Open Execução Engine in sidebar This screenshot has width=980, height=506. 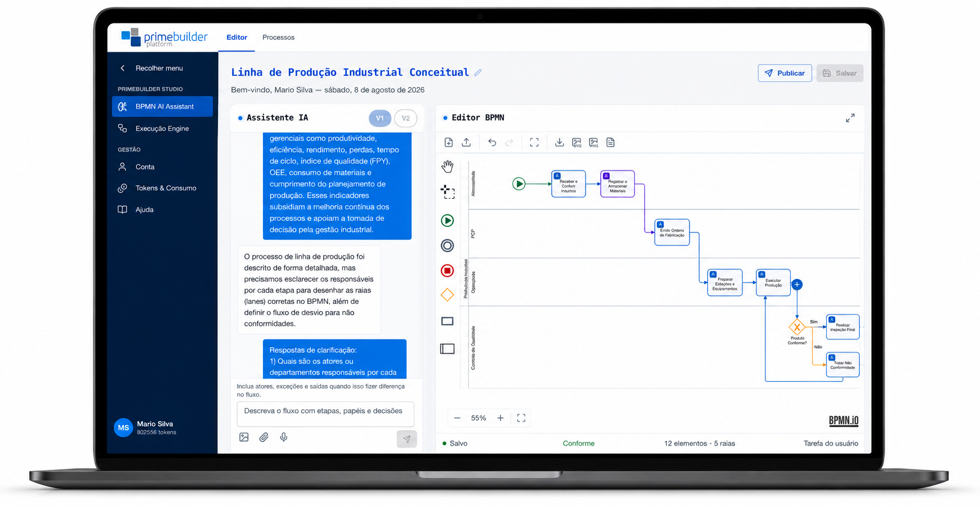point(162,129)
